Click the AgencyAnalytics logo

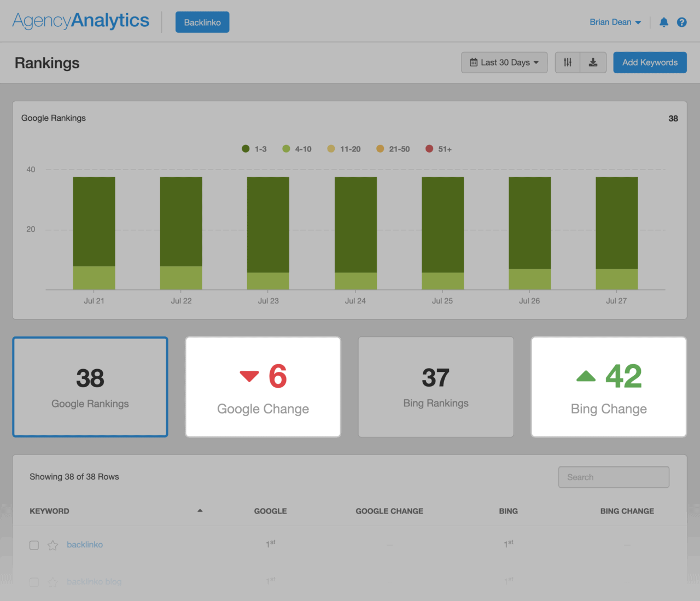[80, 20]
